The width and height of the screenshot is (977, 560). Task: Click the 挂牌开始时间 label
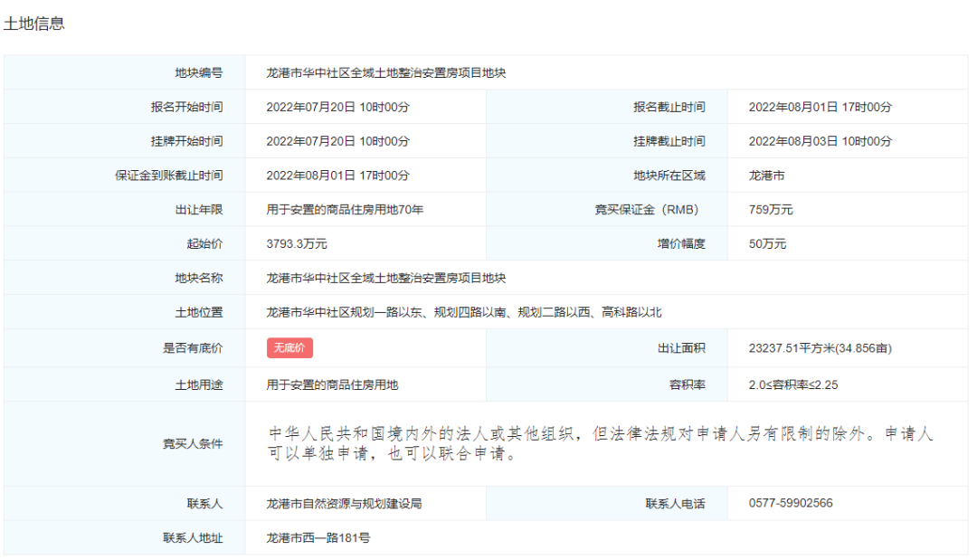(187, 141)
